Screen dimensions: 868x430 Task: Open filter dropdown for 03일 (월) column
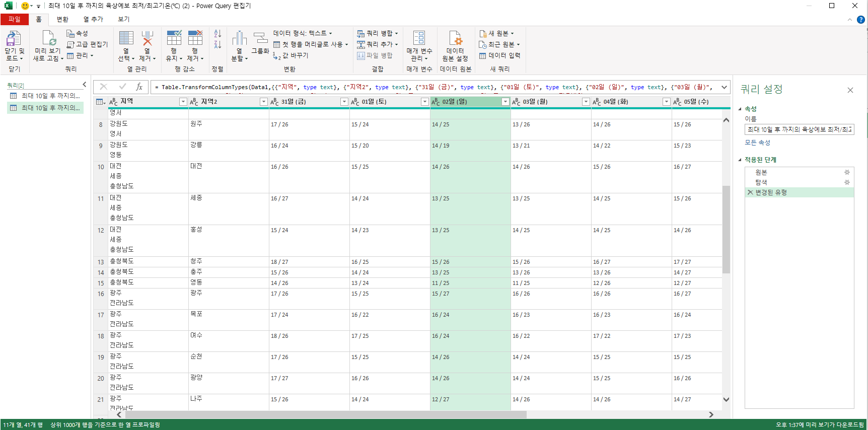(x=586, y=102)
